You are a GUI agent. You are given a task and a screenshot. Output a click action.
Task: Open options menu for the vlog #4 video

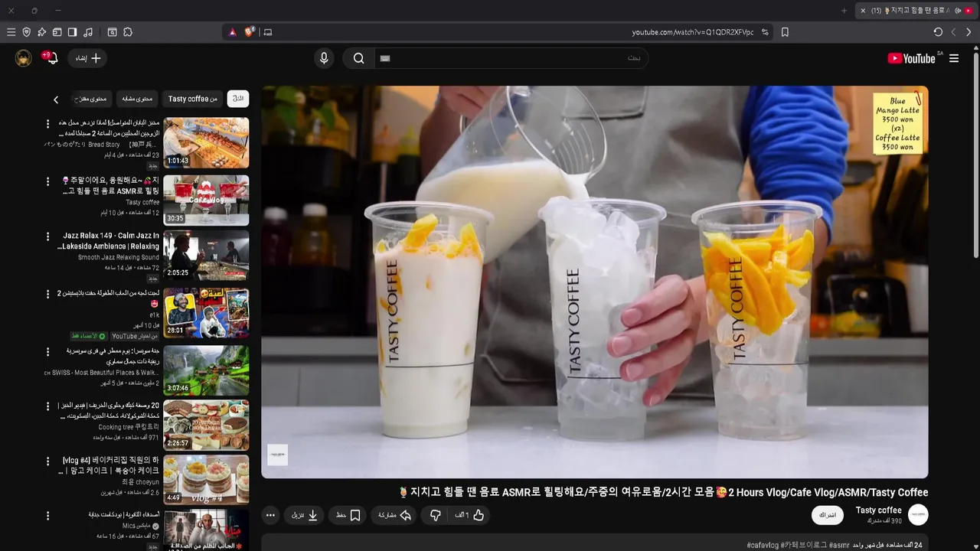(47, 462)
